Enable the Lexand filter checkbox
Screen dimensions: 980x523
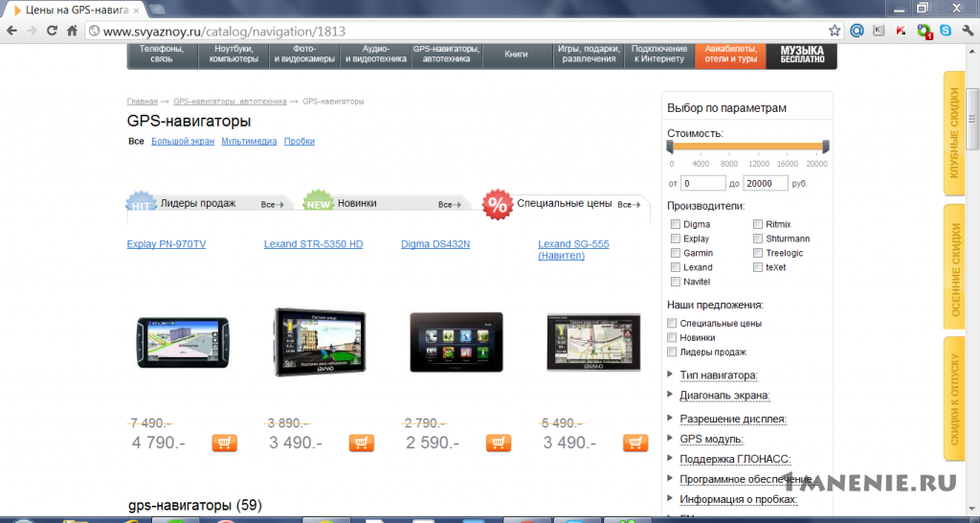click(x=675, y=267)
